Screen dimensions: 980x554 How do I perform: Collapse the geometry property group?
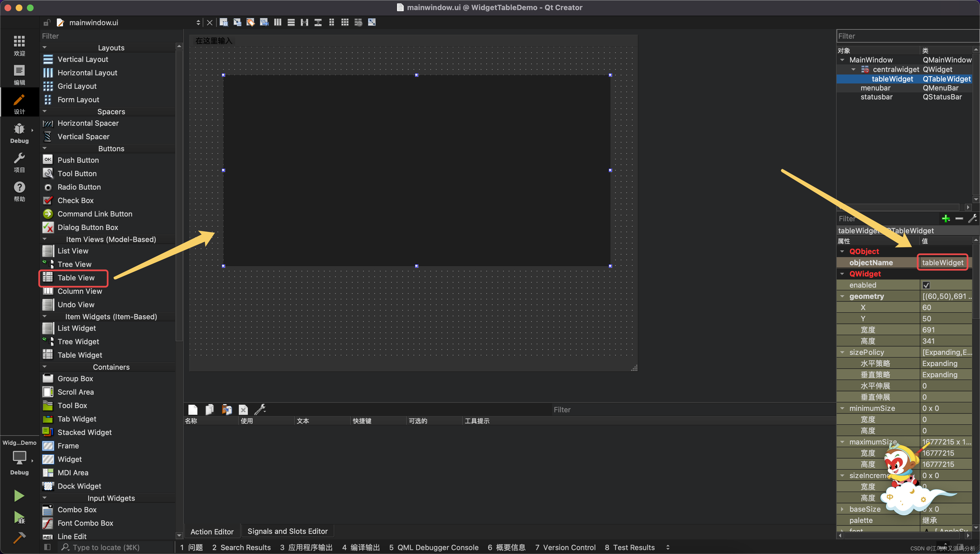coord(842,296)
